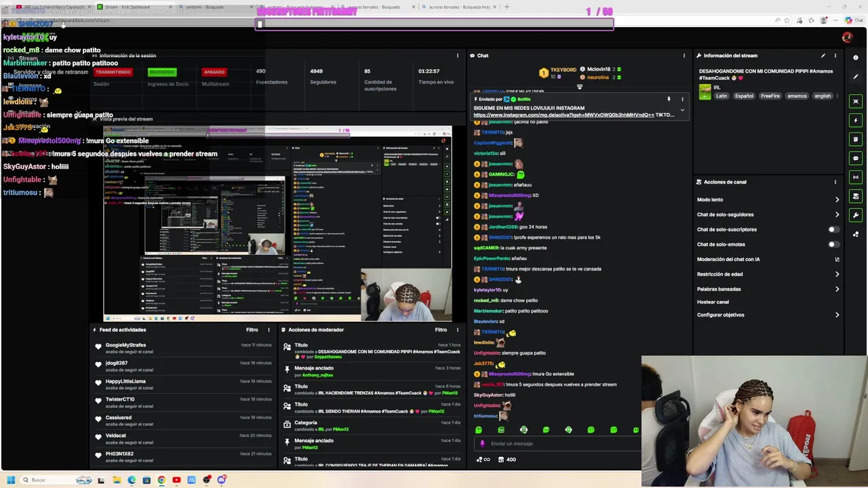Click the shop points icon showing 400

pyautogui.click(x=507, y=460)
